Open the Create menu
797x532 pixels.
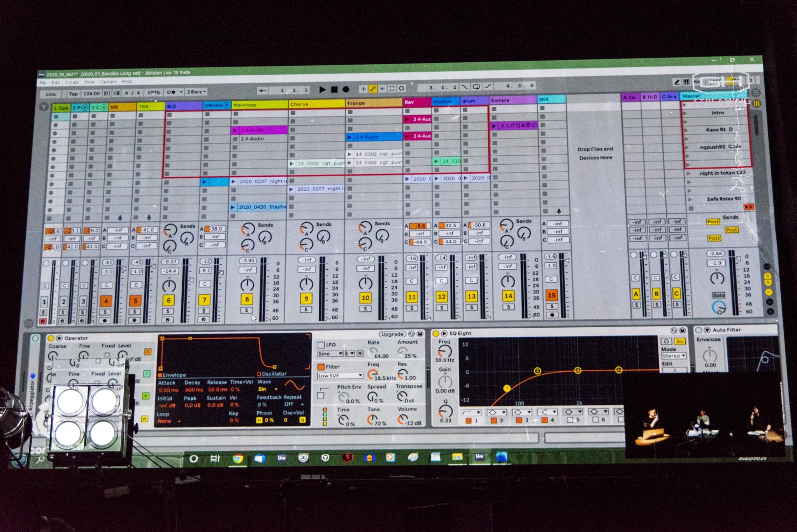click(x=72, y=83)
